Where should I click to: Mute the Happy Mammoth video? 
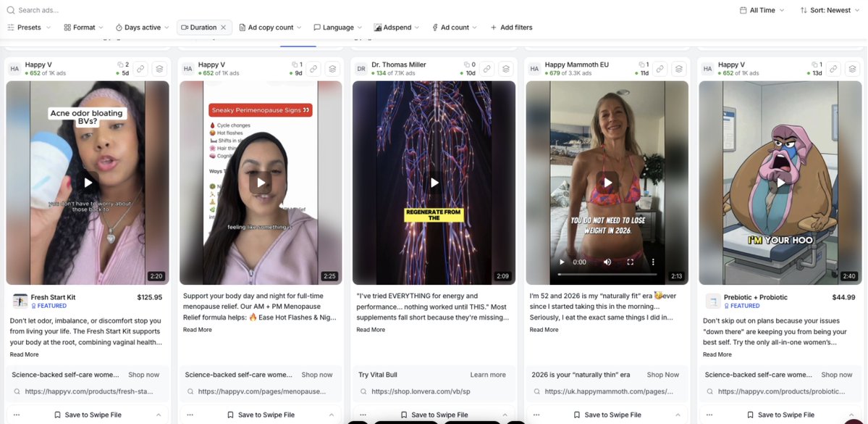click(607, 262)
